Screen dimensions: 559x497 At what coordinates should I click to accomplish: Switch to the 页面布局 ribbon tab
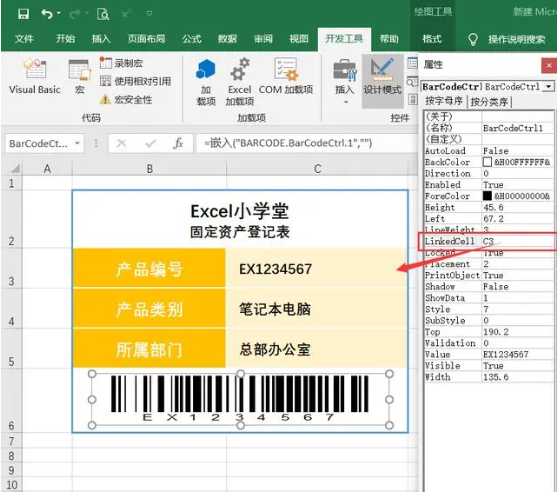click(147, 39)
